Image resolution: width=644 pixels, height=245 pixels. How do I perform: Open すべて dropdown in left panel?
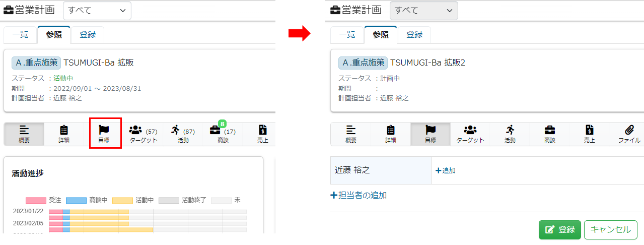tap(97, 11)
